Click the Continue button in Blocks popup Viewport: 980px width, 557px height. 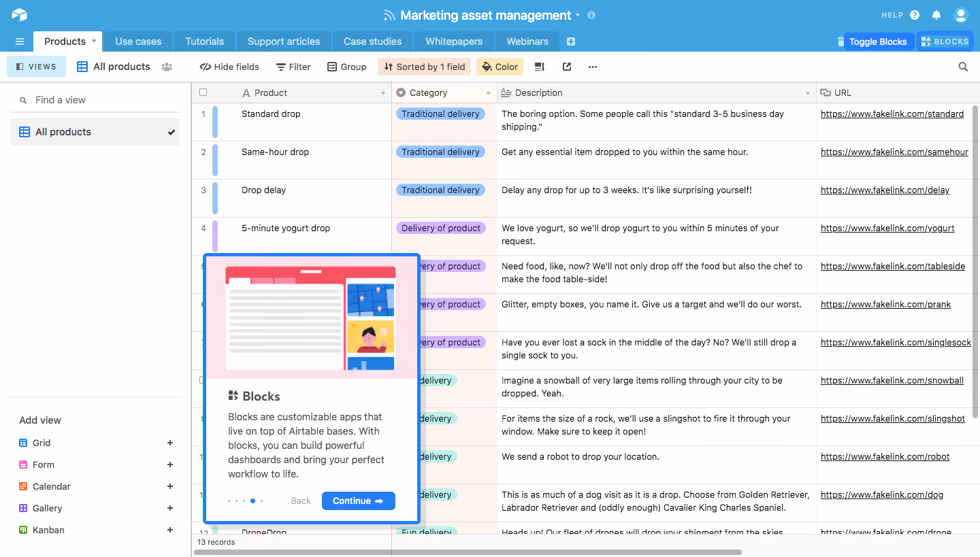coord(359,501)
